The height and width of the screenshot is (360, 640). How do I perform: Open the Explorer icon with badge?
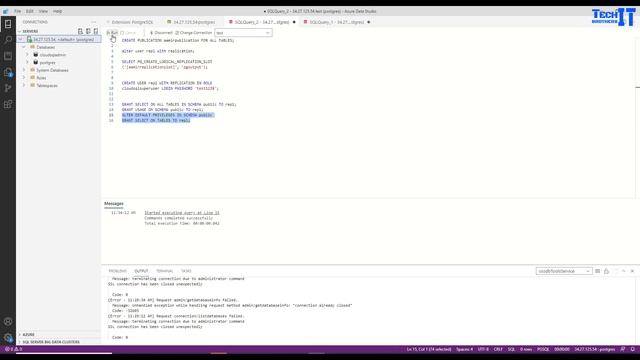click(x=8, y=72)
